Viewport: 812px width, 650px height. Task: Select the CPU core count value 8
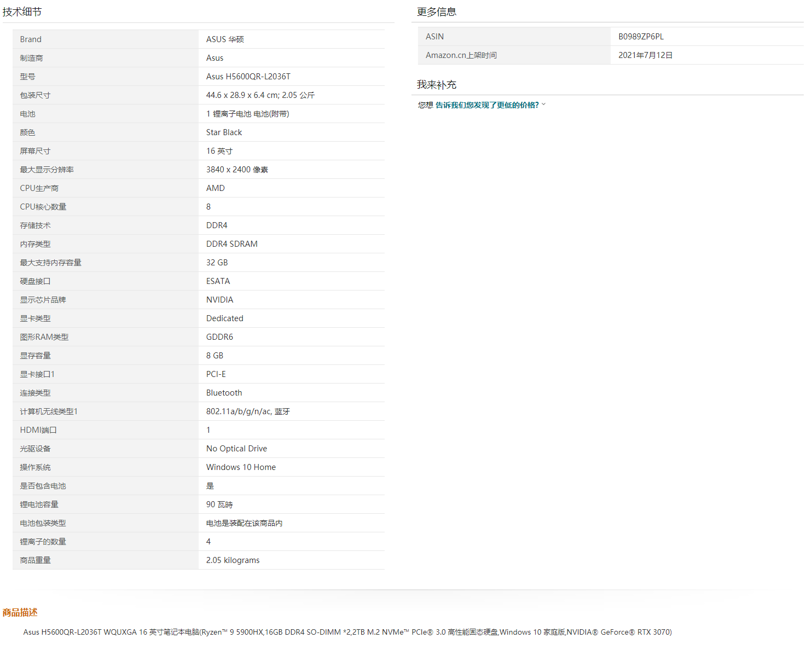[x=208, y=207]
